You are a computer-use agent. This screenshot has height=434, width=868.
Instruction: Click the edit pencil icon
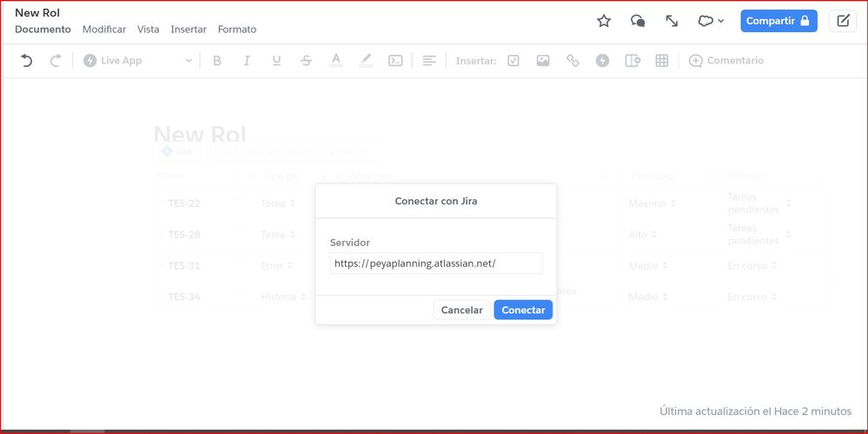[843, 21]
